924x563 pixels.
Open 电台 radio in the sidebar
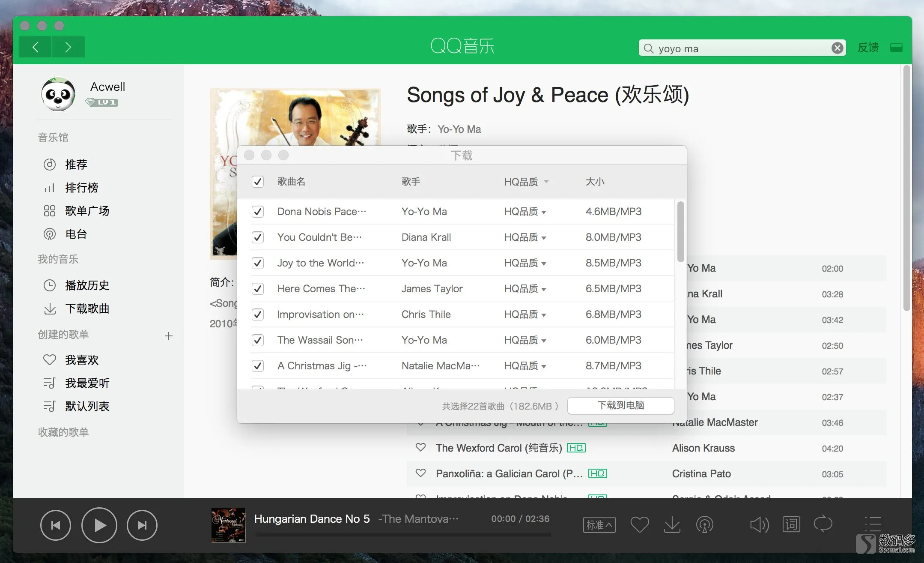(x=76, y=234)
